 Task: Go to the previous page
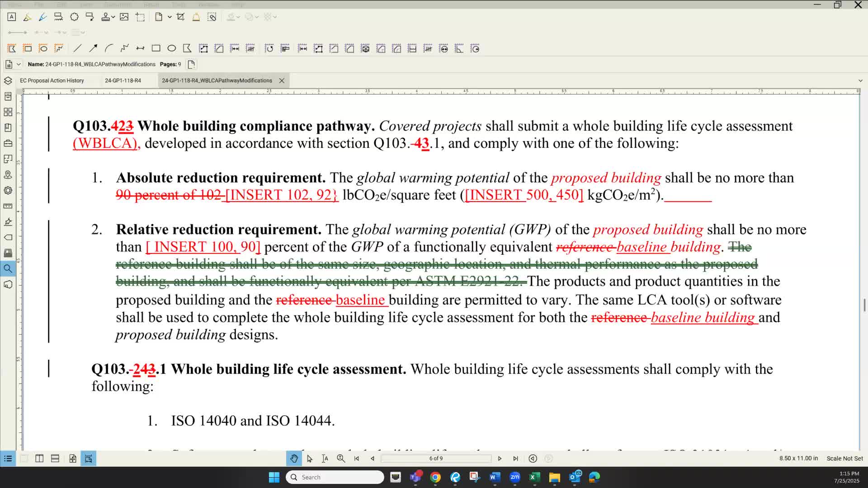point(373,459)
